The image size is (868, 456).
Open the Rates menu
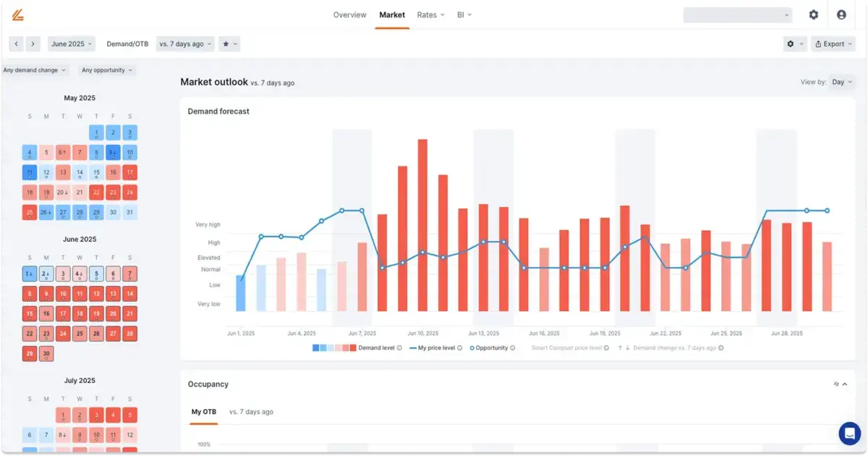coord(430,14)
